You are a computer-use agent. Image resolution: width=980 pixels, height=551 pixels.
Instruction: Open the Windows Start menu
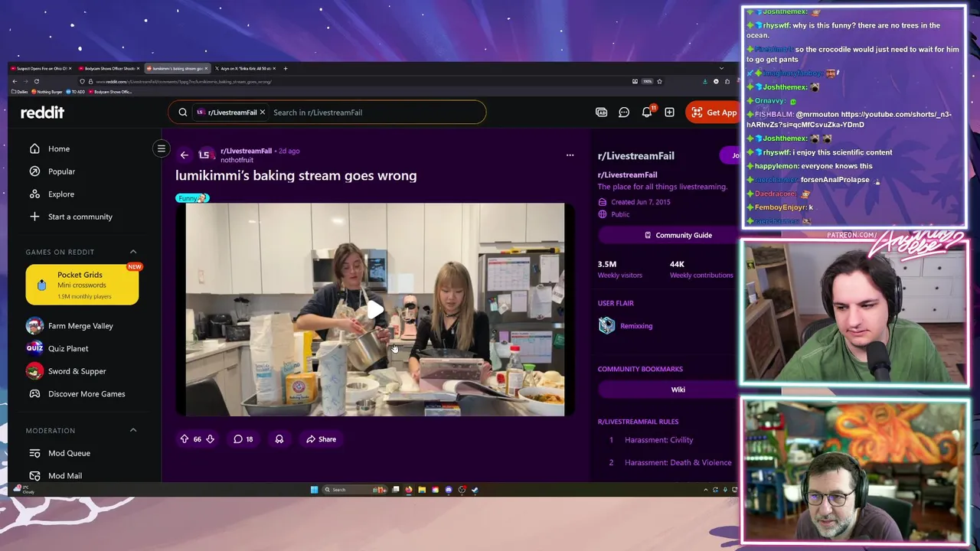314,490
